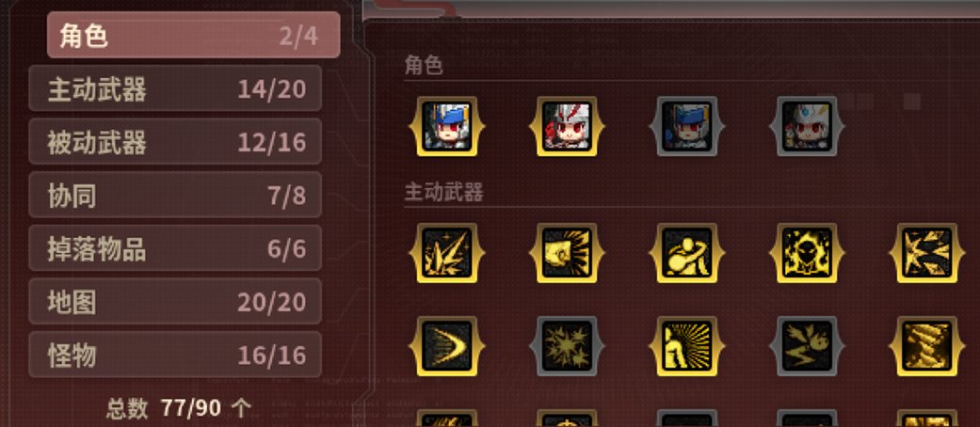Select the crescent wave slash weapon icon
980x427 pixels.
(x=447, y=346)
